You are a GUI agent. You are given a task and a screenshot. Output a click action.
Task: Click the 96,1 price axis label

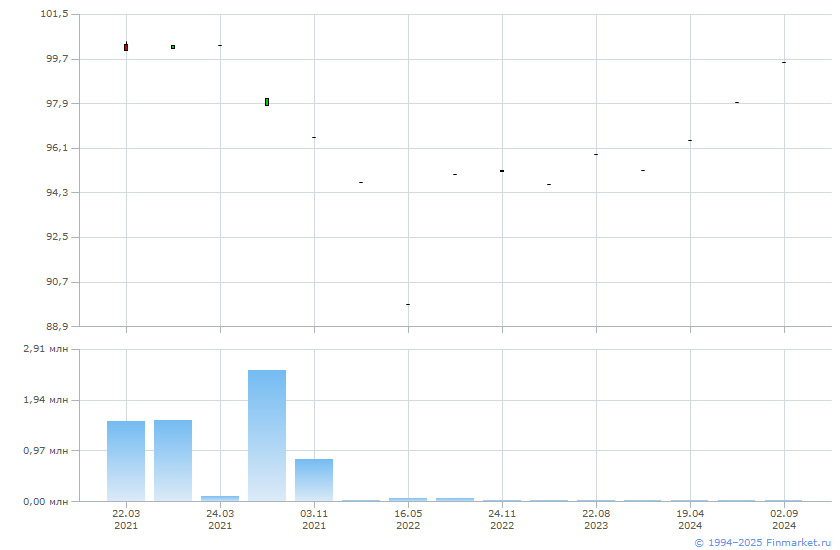click(x=57, y=147)
